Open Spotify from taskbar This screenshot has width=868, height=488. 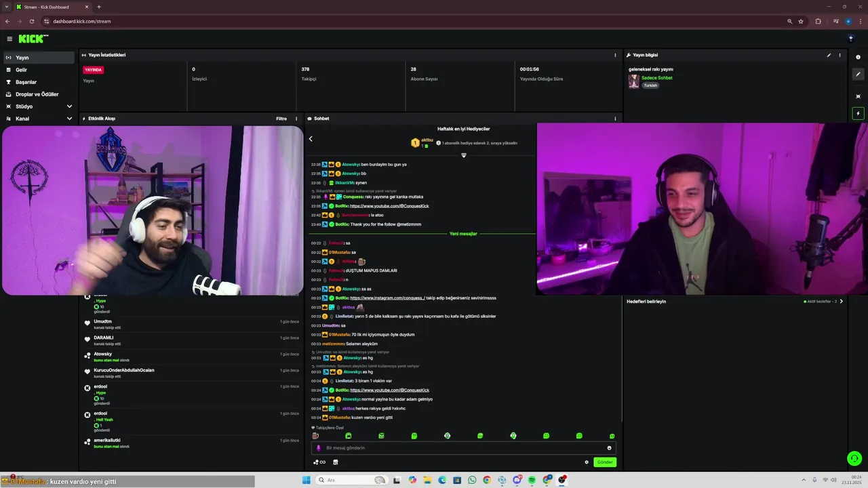532,480
